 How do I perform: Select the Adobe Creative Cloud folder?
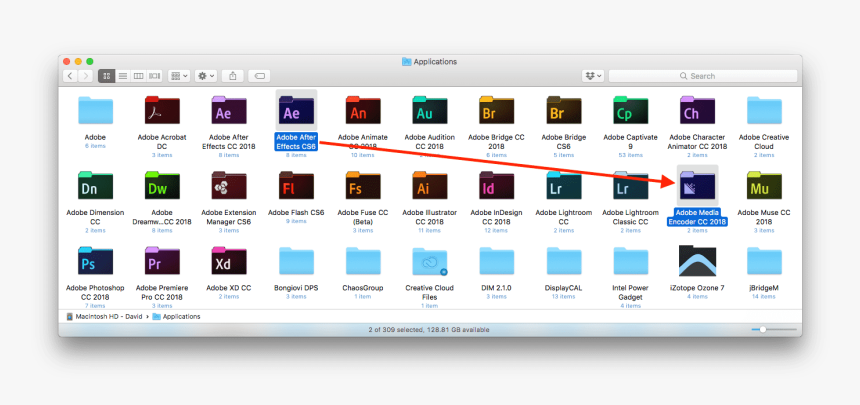765,110
